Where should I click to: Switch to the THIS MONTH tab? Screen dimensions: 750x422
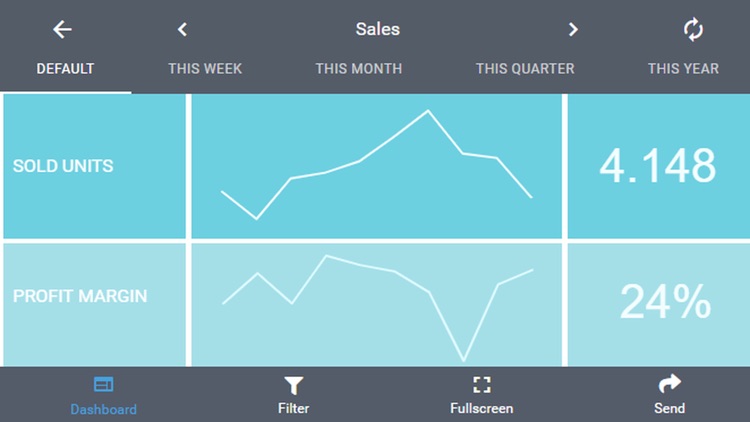tap(358, 69)
